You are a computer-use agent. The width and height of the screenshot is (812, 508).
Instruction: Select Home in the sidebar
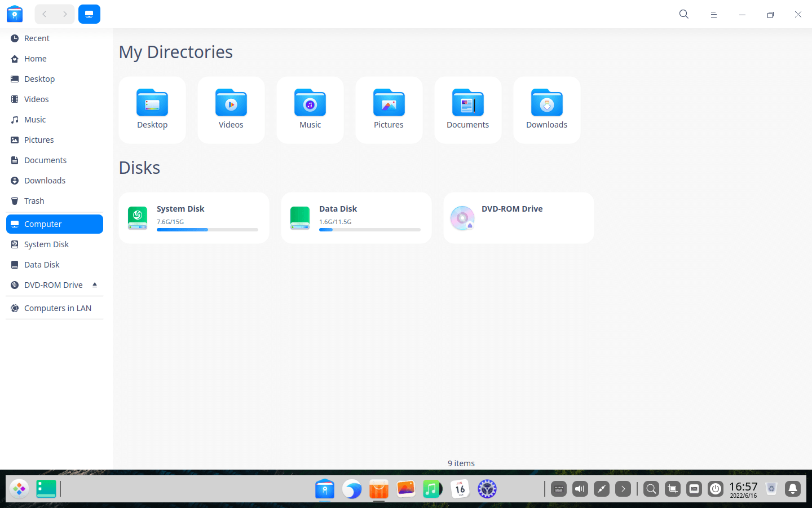55,59
